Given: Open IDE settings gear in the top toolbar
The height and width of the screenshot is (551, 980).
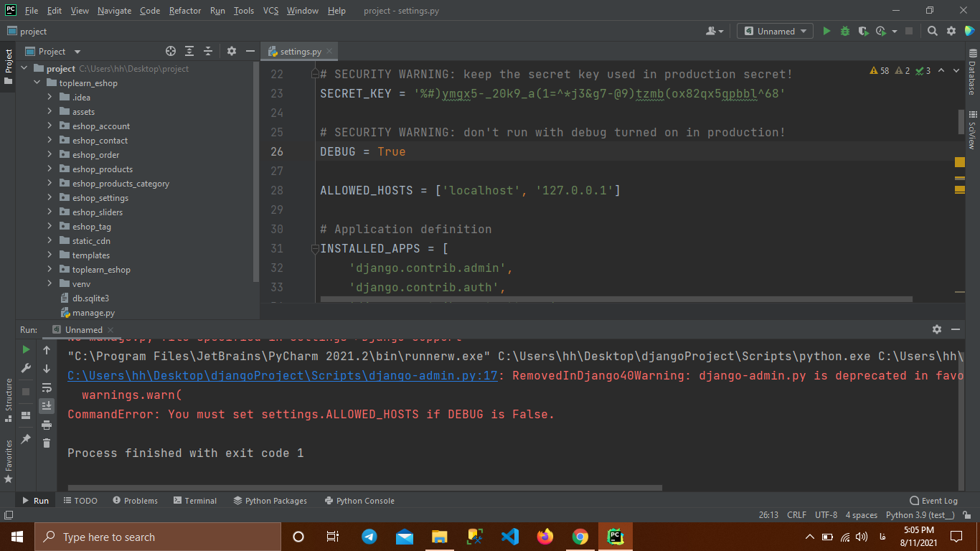Looking at the screenshot, I should 951,31.
